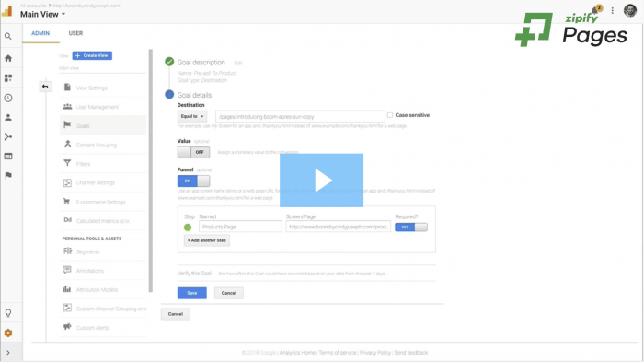Click Send feedback footer link
Viewport: 644px width, 362px height.
411,353
